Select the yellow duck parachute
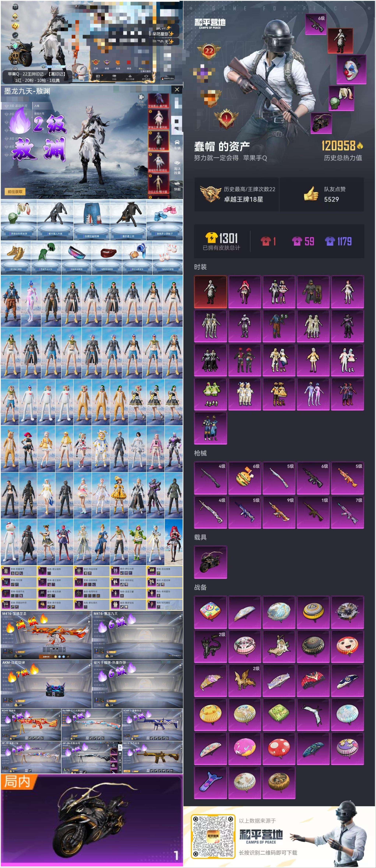The image size is (376, 868). pos(210,714)
